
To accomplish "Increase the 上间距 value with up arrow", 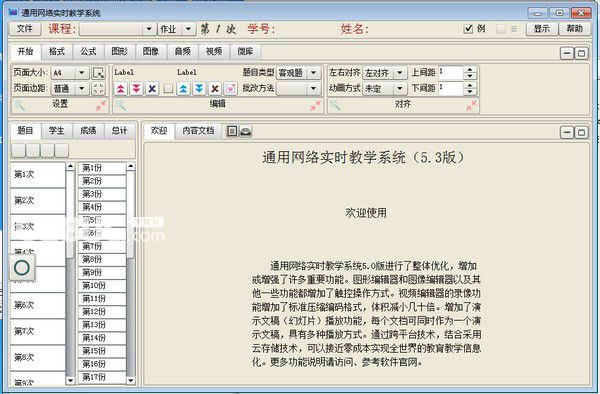I will [470, 69].
